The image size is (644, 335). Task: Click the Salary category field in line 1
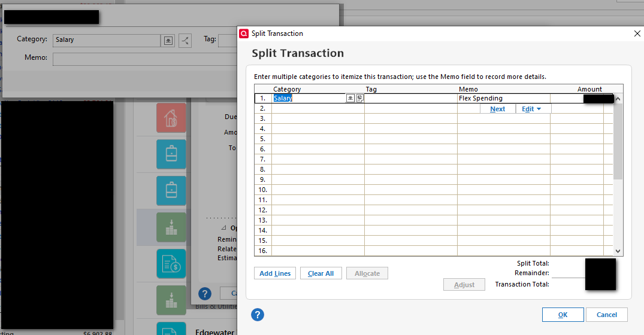(309, 98)
